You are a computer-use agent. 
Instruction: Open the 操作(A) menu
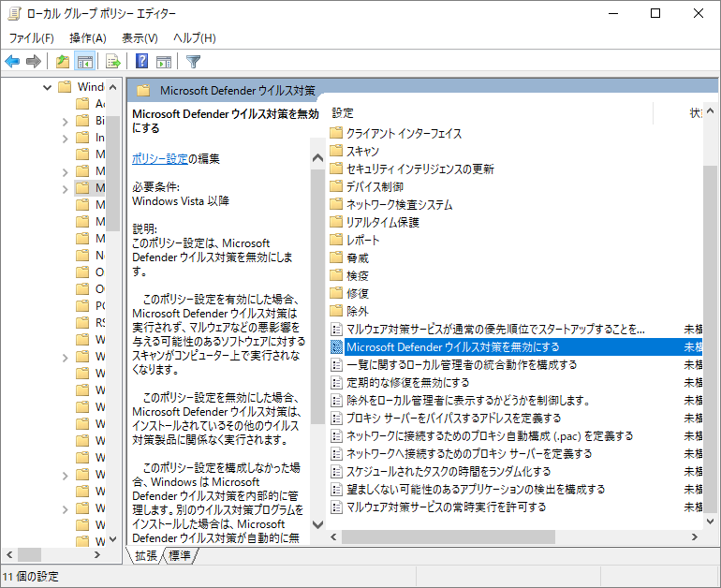click(87, 38)
